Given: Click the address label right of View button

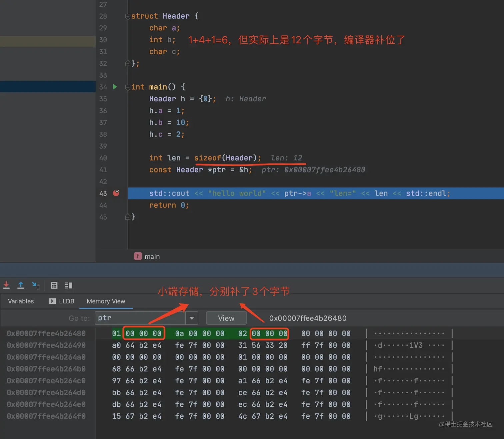Looking at the screenshot, I should [x=308, y=318].
